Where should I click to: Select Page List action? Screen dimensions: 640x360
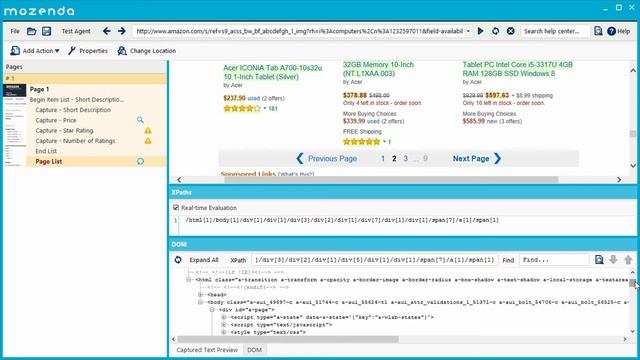pos(49,161)
